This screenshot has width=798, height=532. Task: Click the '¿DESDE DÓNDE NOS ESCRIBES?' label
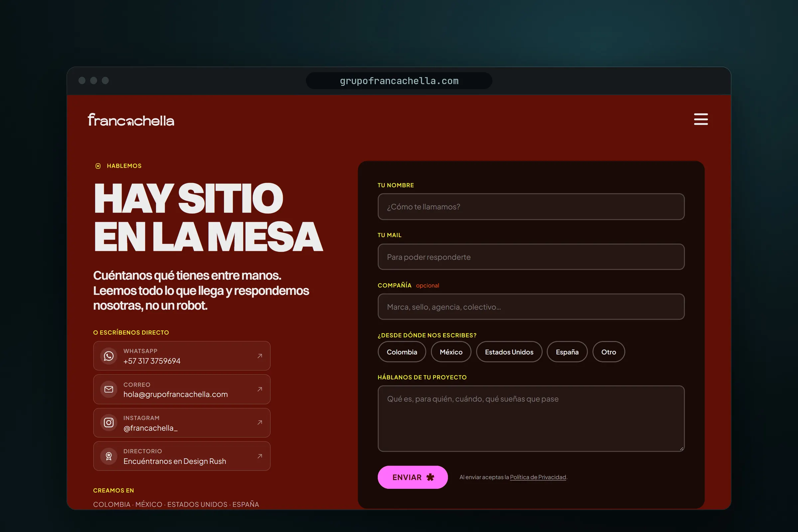[427, 335]
